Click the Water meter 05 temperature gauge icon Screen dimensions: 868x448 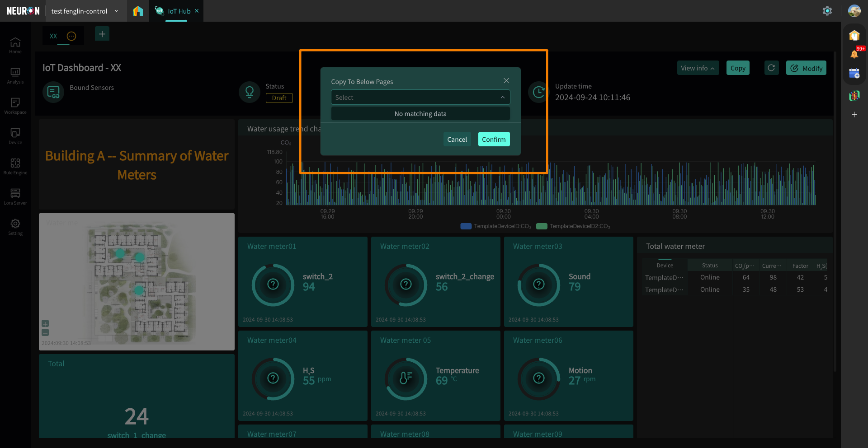pyautogui.click(x=406, y=378)
